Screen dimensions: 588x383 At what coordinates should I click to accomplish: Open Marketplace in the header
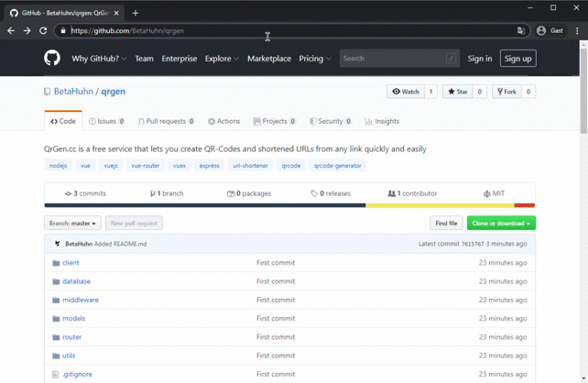click(x=269, y=59)
